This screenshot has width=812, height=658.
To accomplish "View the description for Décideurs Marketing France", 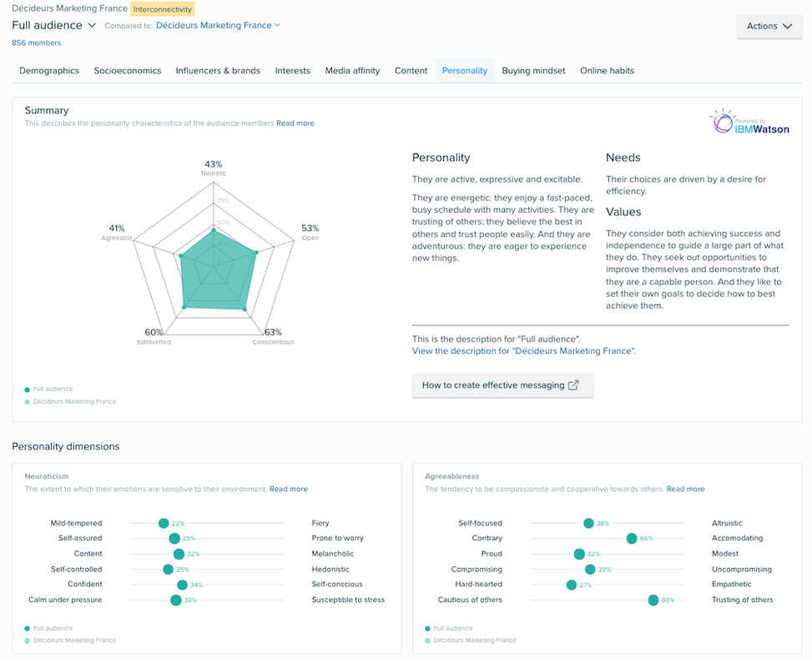I will [523, 351].
